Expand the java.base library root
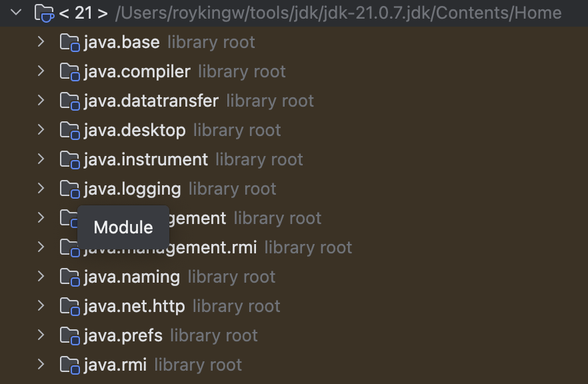This screenshot has width=588, height=384. (41, 42)
